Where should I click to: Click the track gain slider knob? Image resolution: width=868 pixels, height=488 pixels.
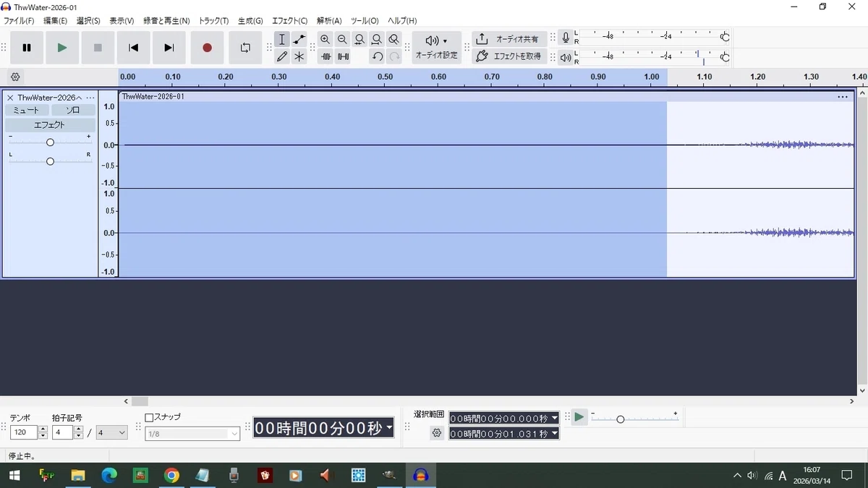tap(50, 142)
